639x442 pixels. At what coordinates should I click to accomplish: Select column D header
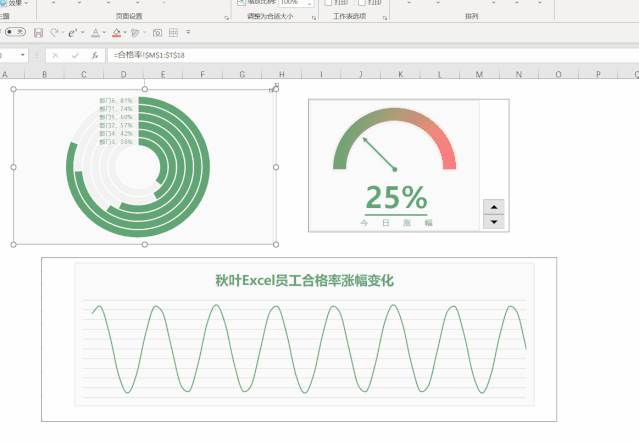[123, 74]
